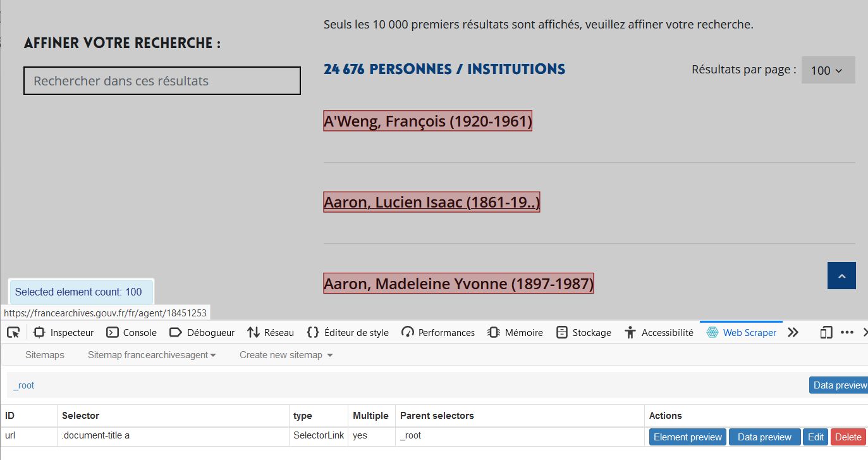Expand Sitemap francearchivesagent dropdown
Screen dimensions: 868x460
(x=152, y=355)
